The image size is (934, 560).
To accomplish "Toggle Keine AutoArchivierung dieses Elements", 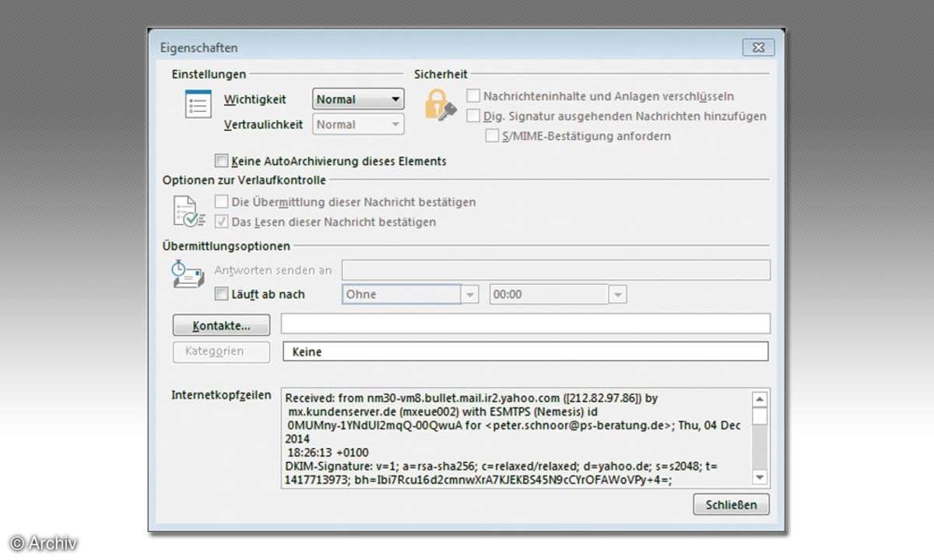I will tap(222, 161).
